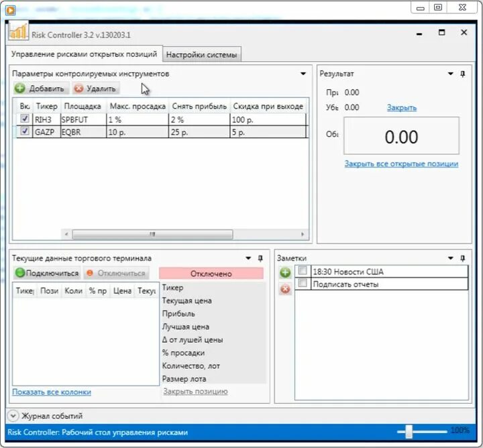
Task: Delete note with red cross icon
Action: click(x=285, y=289)
